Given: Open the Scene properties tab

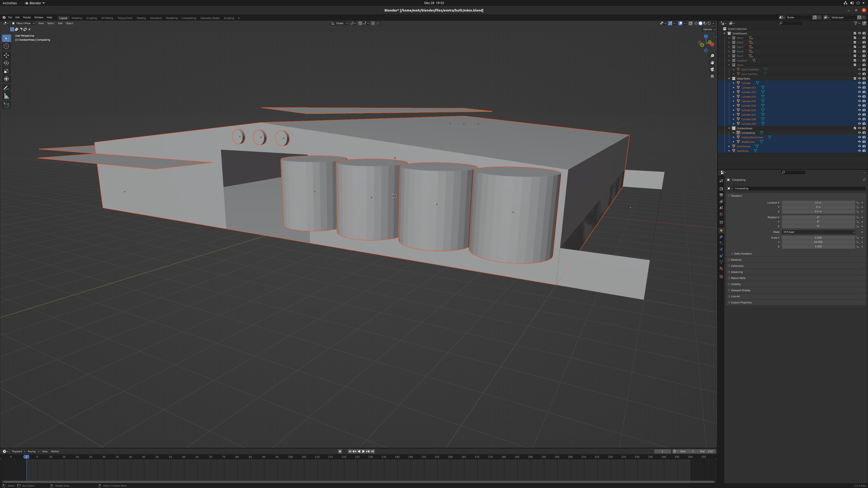Looking at the screenshot, I should [721, 208].
